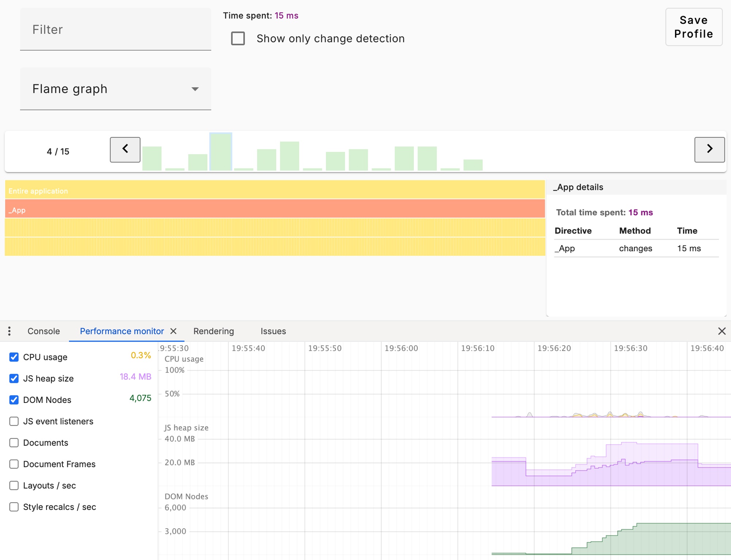Uncheck the CPU usage metric

[x=14, y=357]
